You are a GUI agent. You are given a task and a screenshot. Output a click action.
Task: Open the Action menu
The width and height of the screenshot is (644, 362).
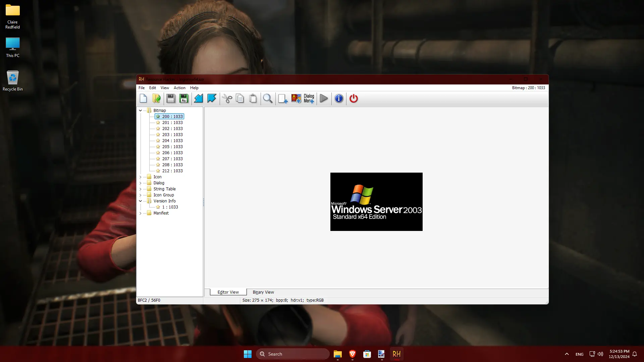point(179,88)
